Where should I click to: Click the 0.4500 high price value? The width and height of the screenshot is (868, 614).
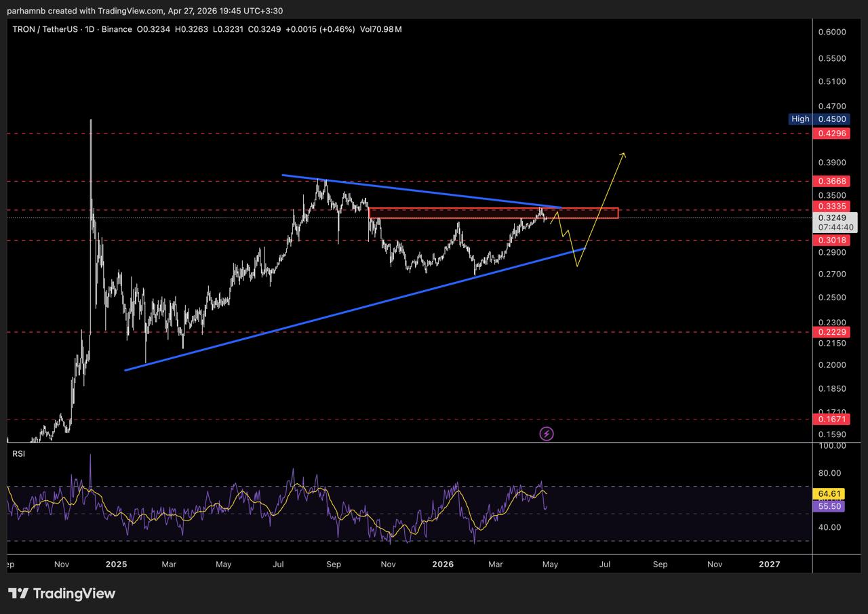pyautogui.click(x=831, y=119)
